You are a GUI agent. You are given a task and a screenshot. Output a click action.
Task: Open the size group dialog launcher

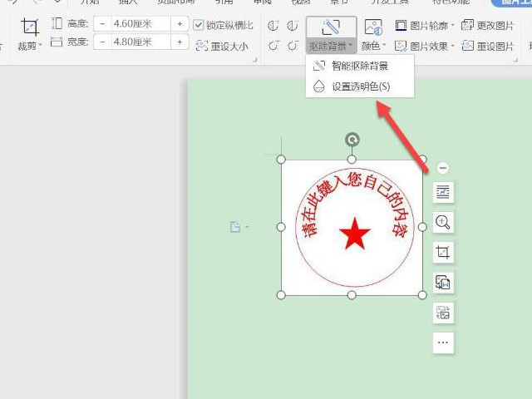pyautogui.click(x=255, y=60)
